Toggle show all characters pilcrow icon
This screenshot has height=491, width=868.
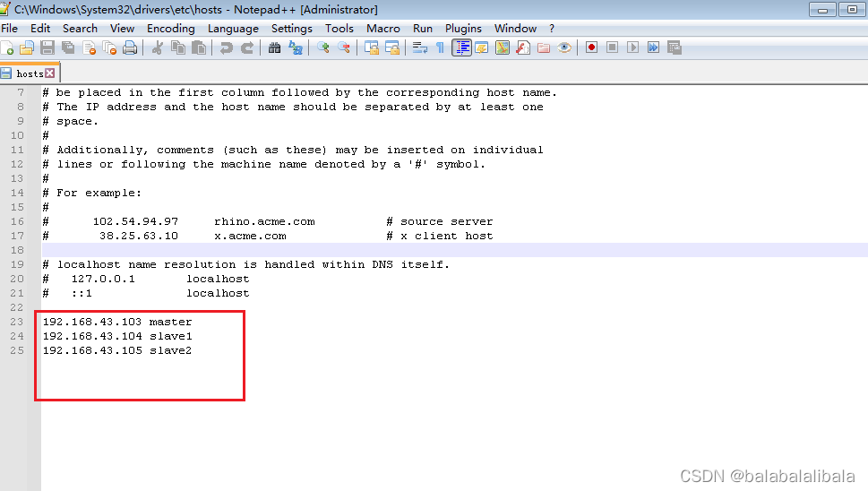440,48
